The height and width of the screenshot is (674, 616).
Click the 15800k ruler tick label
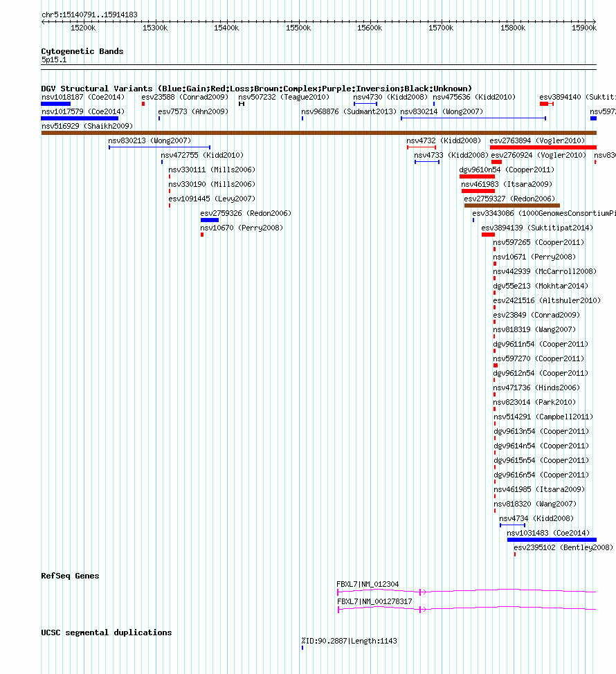512,28
